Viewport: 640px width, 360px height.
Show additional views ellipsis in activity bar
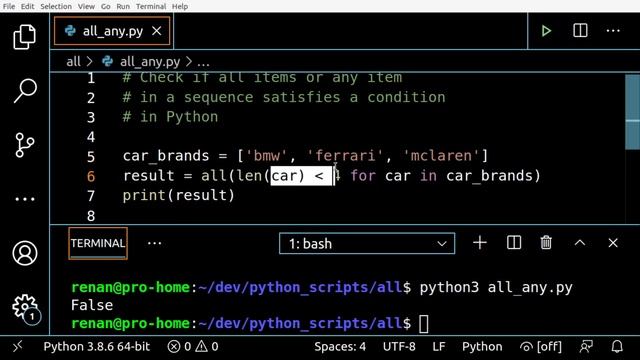[x=24, y=199]
